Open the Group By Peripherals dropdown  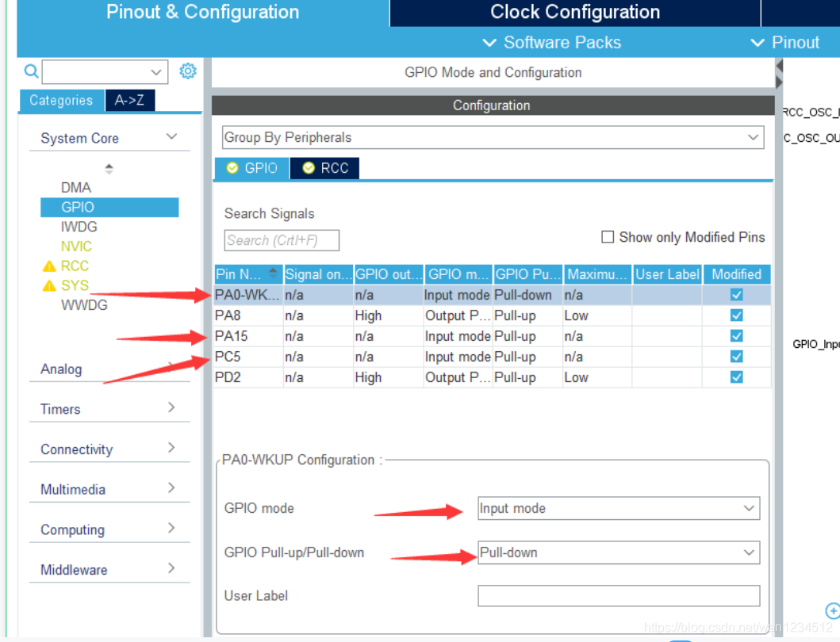pyautogui.click(x=493, y=137)
